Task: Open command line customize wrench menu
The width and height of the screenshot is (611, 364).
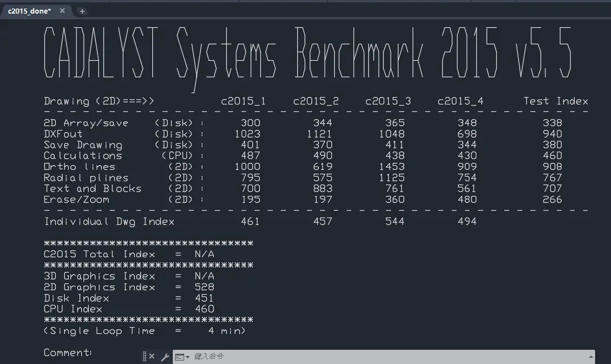Action: tap(165, 357)
